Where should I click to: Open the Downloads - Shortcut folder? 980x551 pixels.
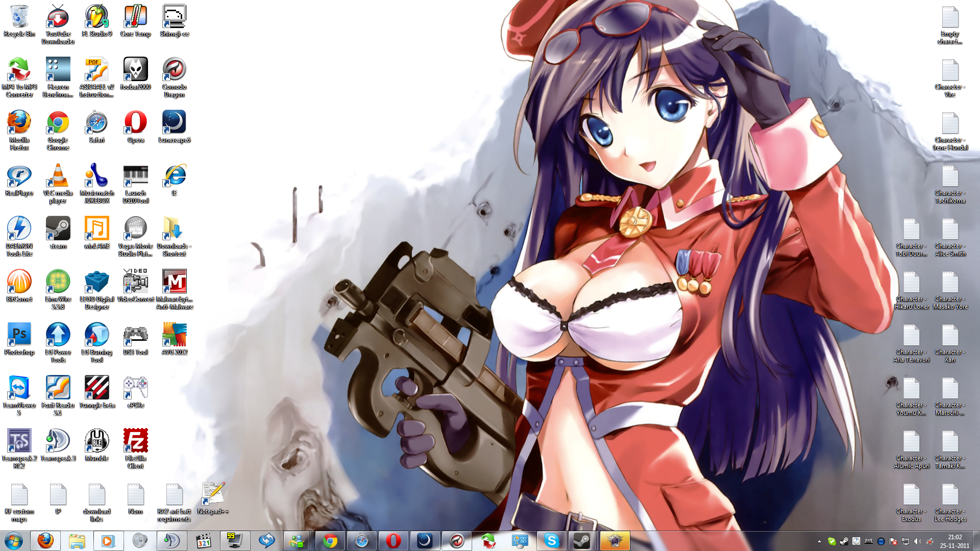(175, 237)
